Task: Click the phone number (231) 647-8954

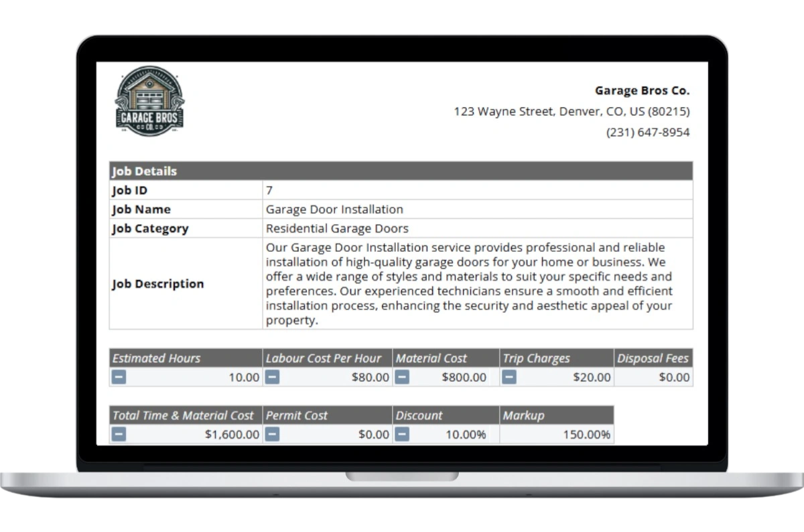Action: point(647,132)
